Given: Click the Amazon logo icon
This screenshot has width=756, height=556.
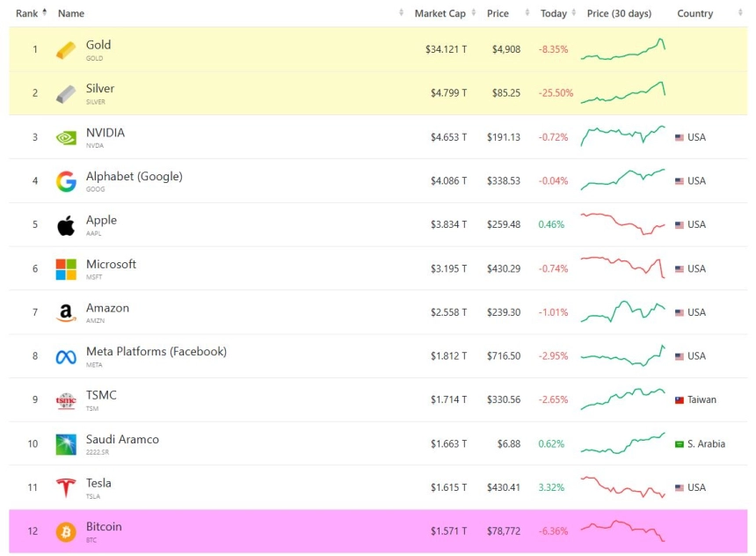Looking at the screenshot, I should tap(66, 313).
